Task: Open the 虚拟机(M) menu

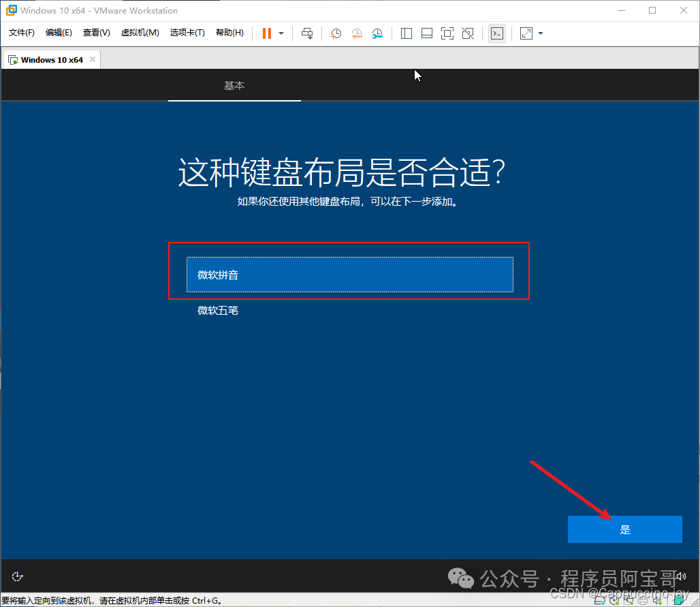Action: (140, 33)
